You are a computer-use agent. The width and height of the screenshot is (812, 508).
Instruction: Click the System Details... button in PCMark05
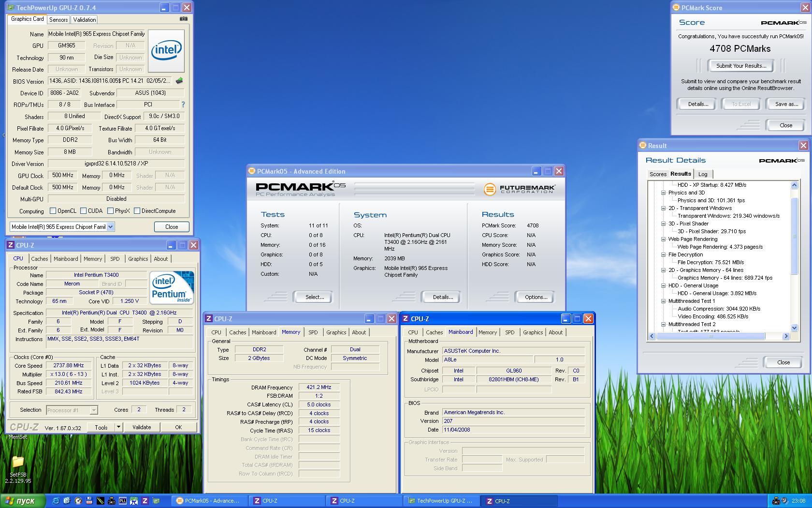pyautogui.click(x=441, y=297)
